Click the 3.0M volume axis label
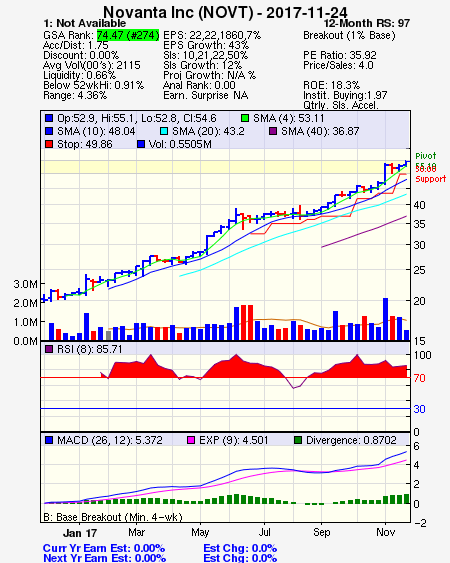 pyautogui.click(x=25, y=284)
